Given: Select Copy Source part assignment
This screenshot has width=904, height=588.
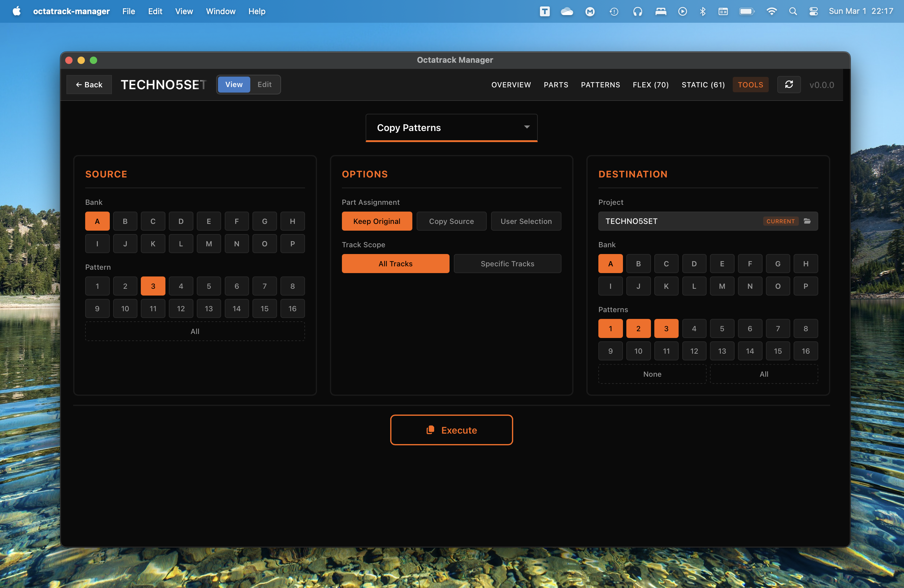Looking at the screenshot, I should 451,221.
